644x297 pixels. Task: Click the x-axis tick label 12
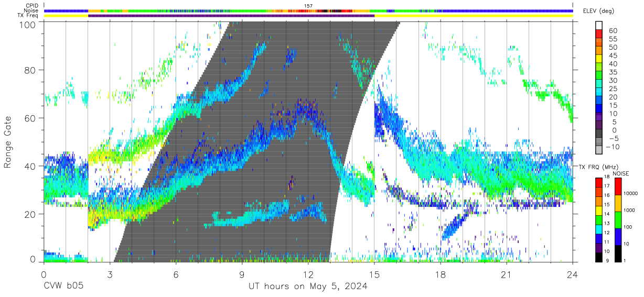tap(308, 274)
